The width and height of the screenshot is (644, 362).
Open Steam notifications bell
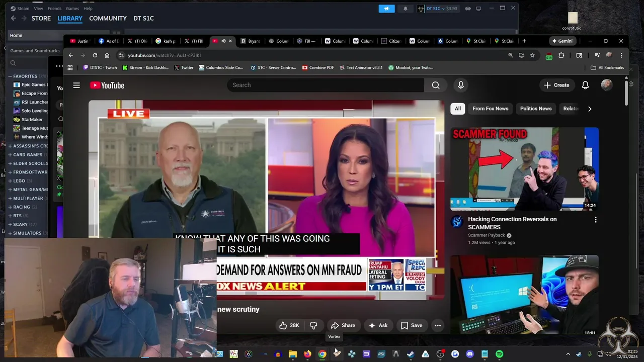[406, 9]
